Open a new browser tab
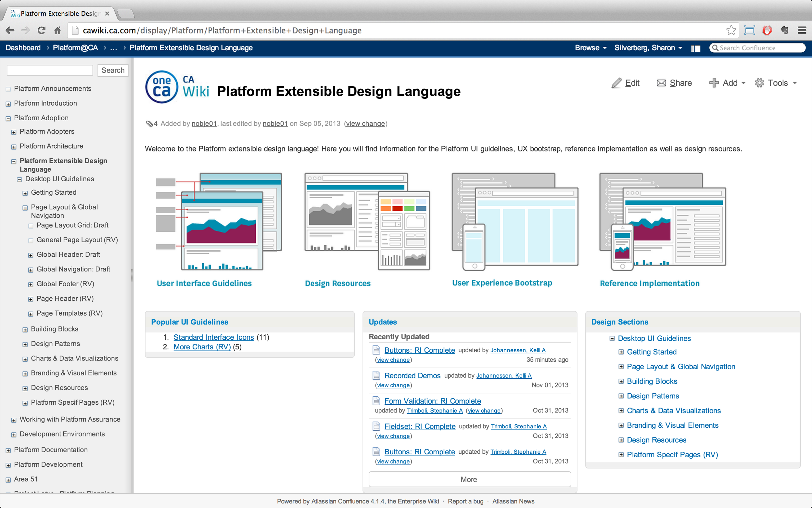 [x=126, y=13]
